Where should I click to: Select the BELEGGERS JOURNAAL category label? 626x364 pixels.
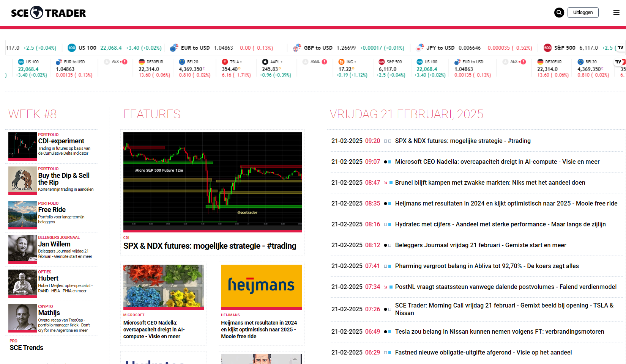[x=59, y=238]
